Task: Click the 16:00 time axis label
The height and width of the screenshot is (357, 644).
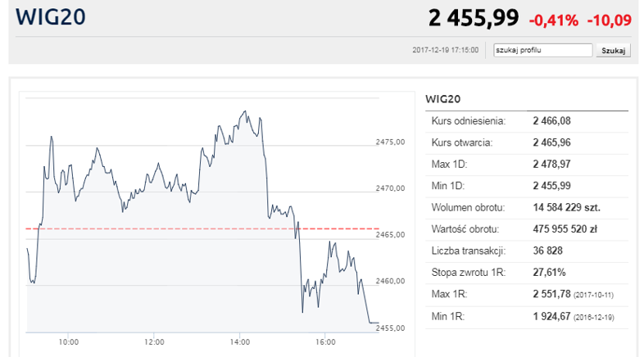Action: [325, 341]
